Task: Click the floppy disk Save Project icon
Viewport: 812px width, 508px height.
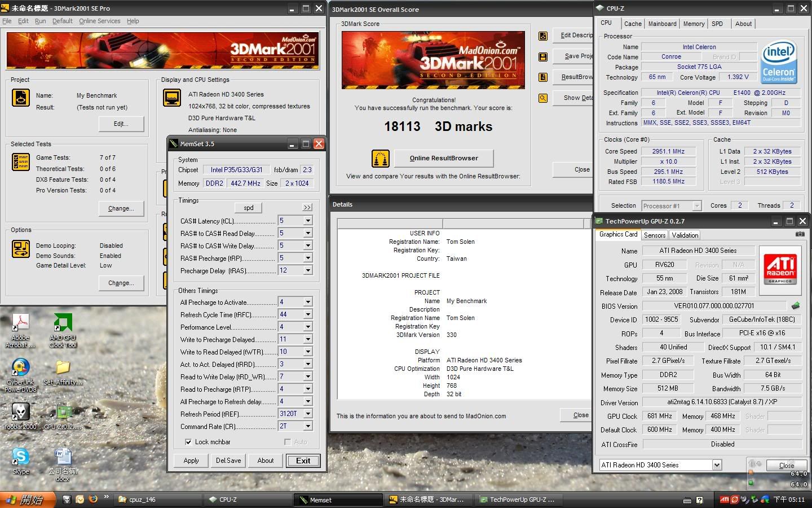Action: pyautogui.click(x=543, y=57)
